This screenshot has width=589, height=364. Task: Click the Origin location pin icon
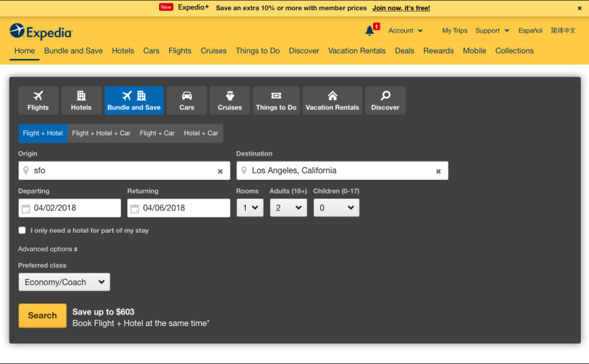[26, 170]
